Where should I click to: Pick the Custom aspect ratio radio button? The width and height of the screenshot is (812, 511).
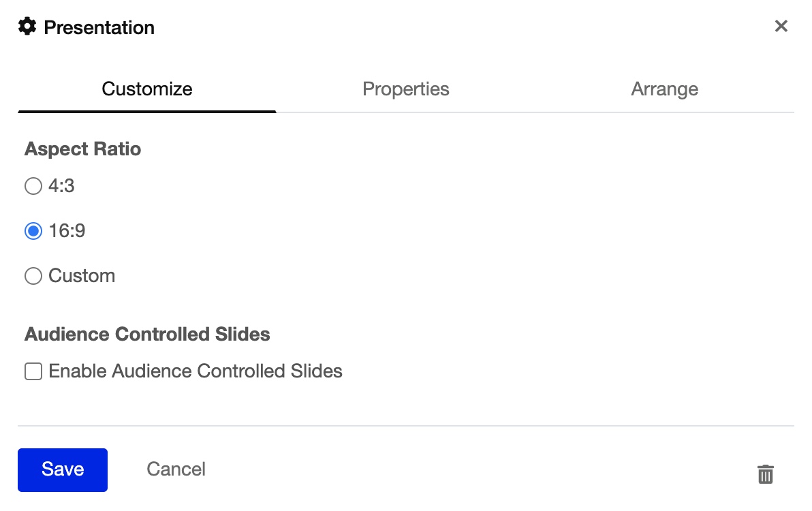click(33, 276)
